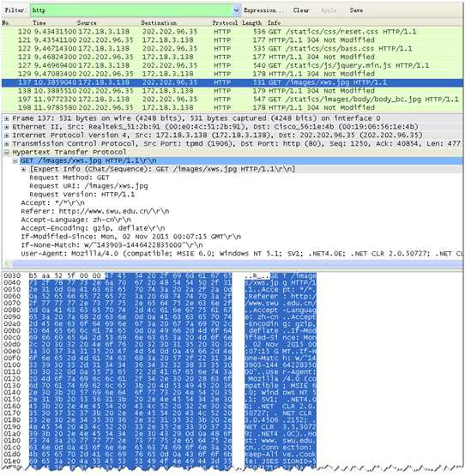
Task: Select the Accept-Encoding header line
Action: (x=93, y=229)
